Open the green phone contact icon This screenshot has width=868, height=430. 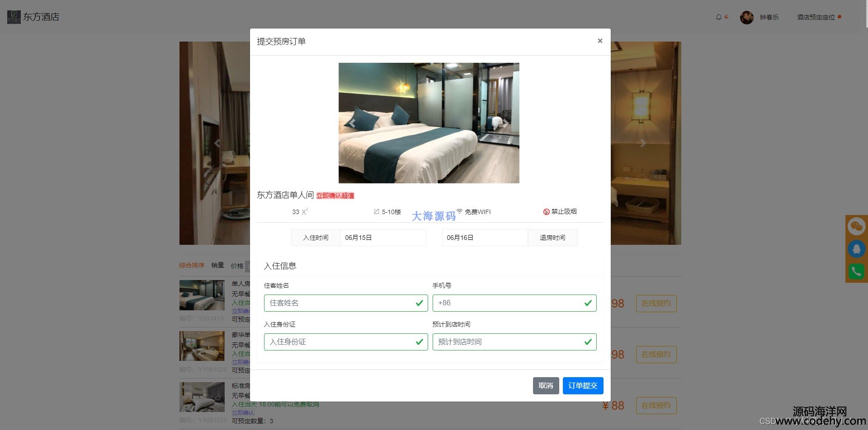pyautogui.click(x=856, y=271)
